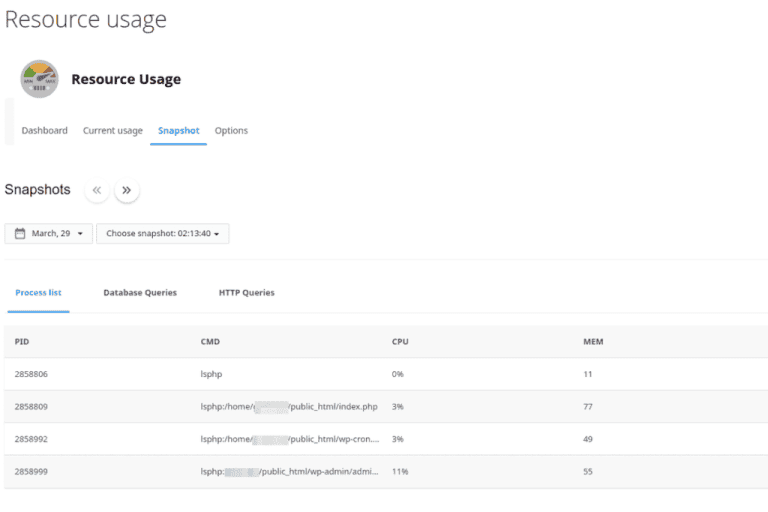Go to previous snapshot with left chevrons
This screenshot has width=768, height=512.
point(97,190)
